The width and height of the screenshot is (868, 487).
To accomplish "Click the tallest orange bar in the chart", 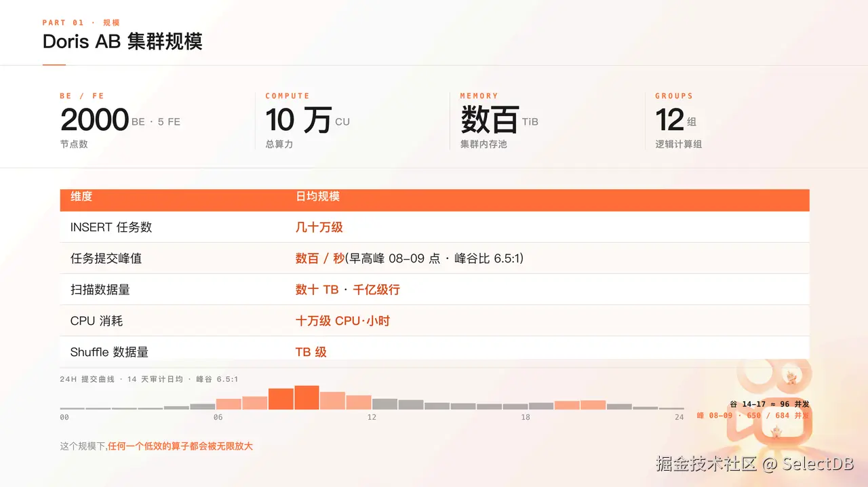I will (307, 397).
